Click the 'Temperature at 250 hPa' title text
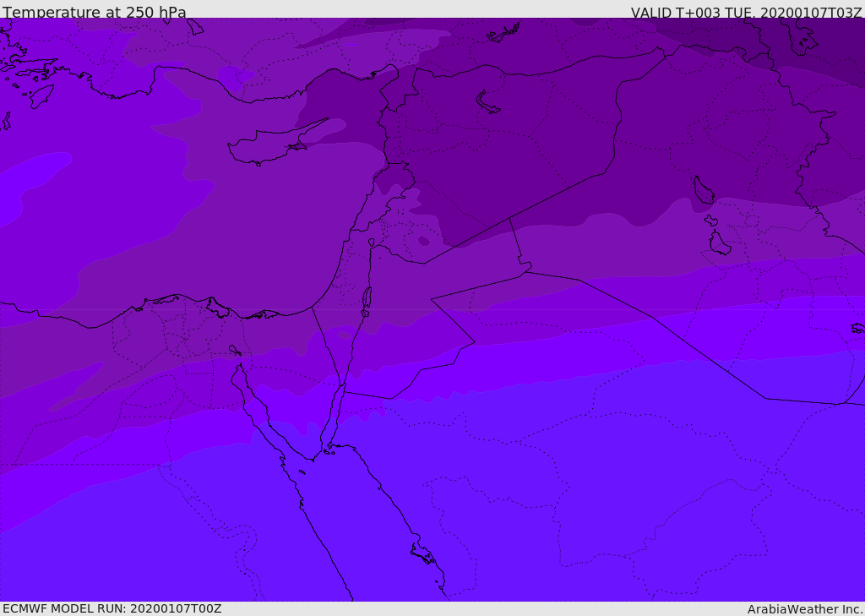Image resolution: width=865 pixels, height=616 pixels. pos(95,12)
